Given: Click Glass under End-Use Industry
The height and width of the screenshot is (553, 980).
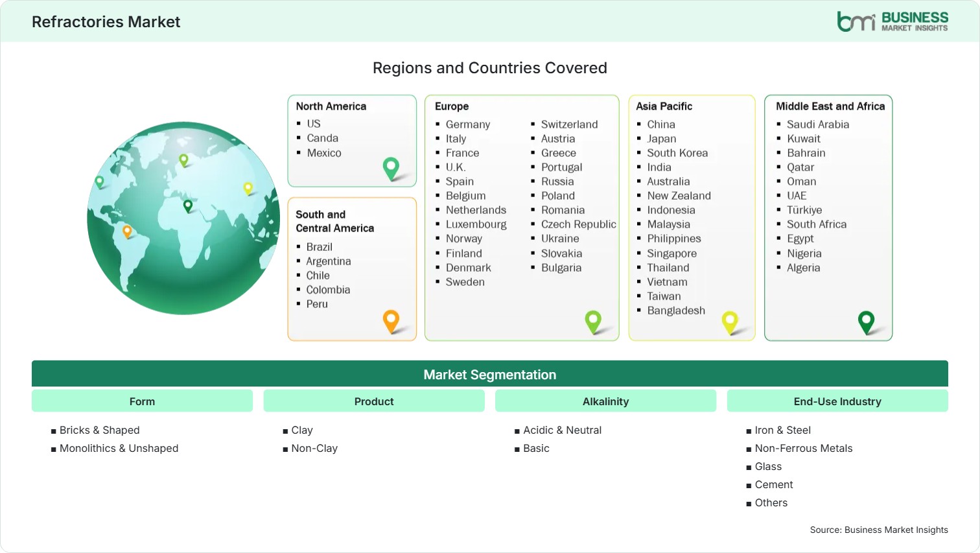Looking at the screenshot, I should tap(768, 467).
